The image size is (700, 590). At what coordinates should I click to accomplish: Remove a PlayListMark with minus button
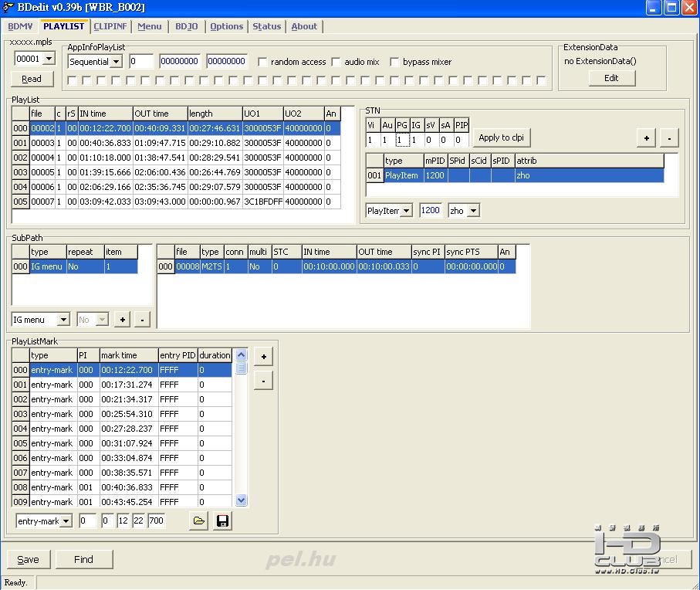263,381
